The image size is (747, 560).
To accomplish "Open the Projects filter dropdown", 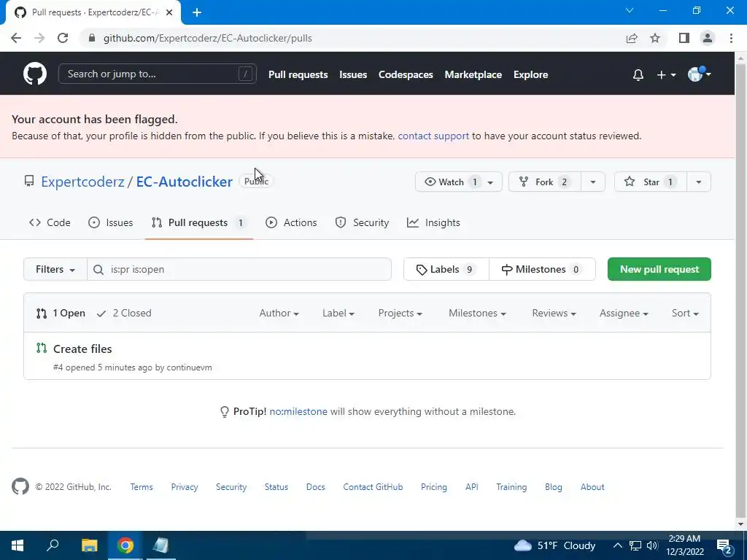I will pyautogui.click(x=400, y=313).
